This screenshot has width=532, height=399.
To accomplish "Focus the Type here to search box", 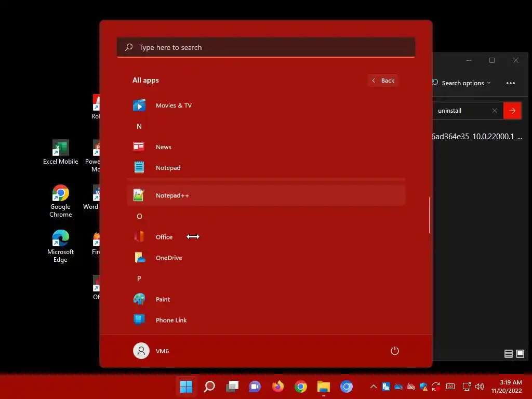I will 266,47.
